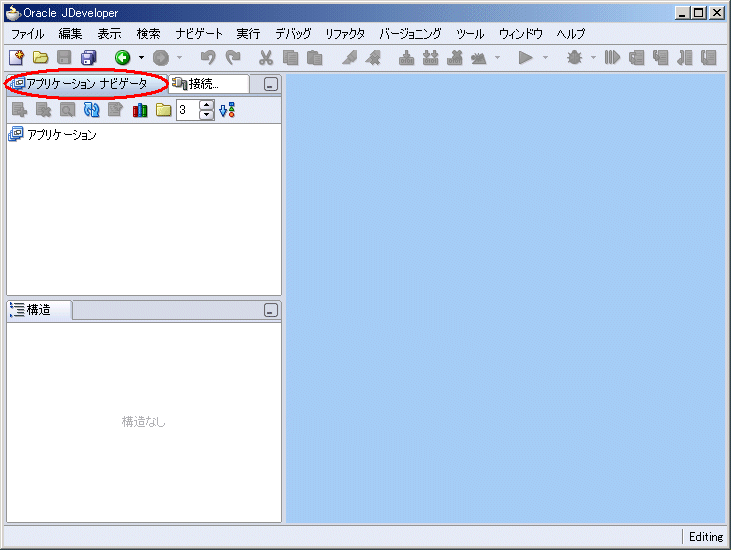Open the バージョニング menu
This screenshot has height=550, width=731.
click(410, 34)
